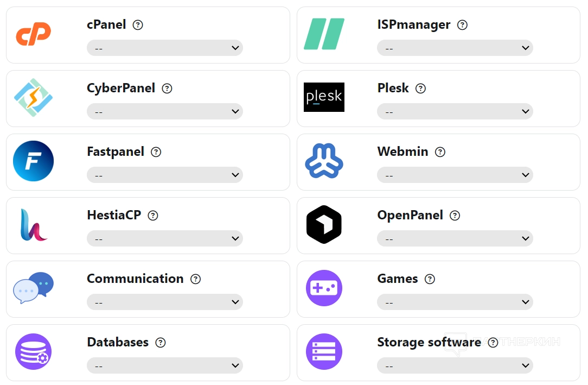Screen dimensions: 588x385
Task: Click the Communication chat bubbles icon
Action: (33, 288)
